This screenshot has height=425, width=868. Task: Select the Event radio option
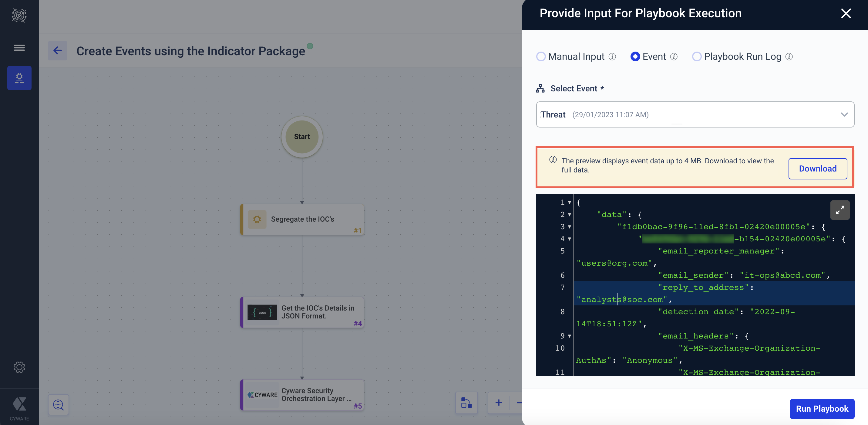pyautogui.click(x=635, y=57)
